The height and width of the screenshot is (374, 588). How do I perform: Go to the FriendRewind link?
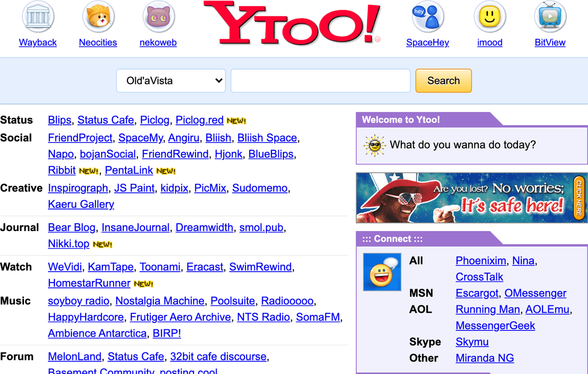click(x=175, y=154)
